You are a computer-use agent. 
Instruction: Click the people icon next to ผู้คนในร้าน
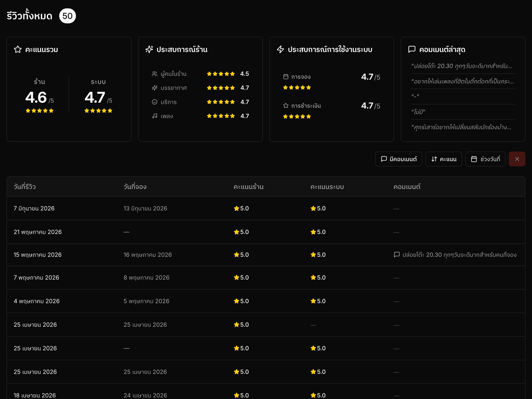point(154,74)
